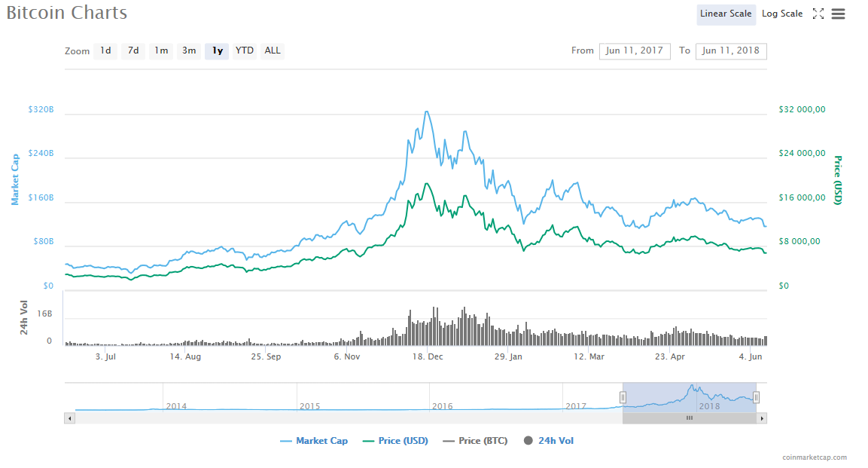Screen dimensions: 868x468
Task: Click the navigator scrollbar left arrow
Action: [x=69, y=419]
